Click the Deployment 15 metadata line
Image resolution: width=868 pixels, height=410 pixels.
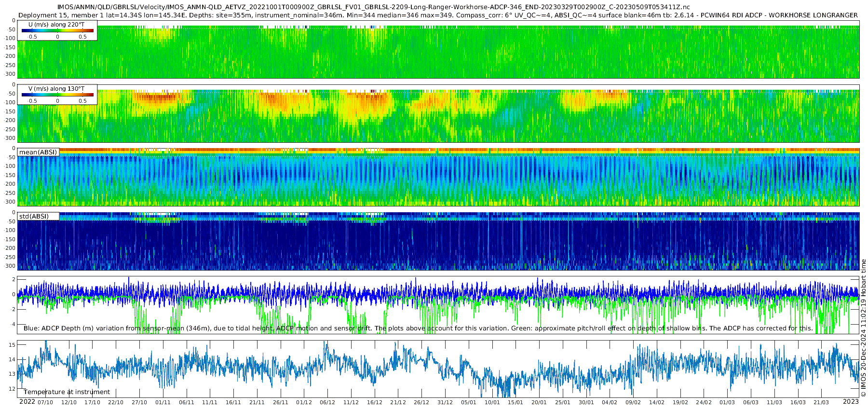click(x=438, y=15)
